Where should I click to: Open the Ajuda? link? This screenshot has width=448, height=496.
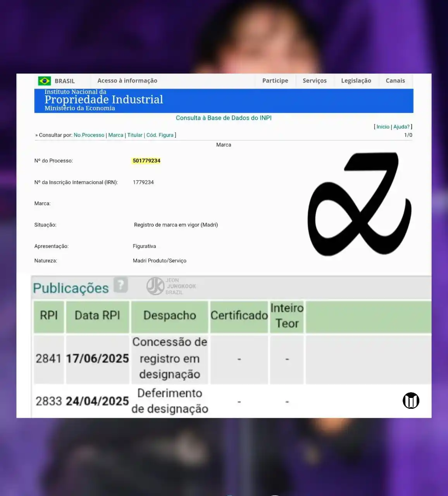[x=401, y=127]
